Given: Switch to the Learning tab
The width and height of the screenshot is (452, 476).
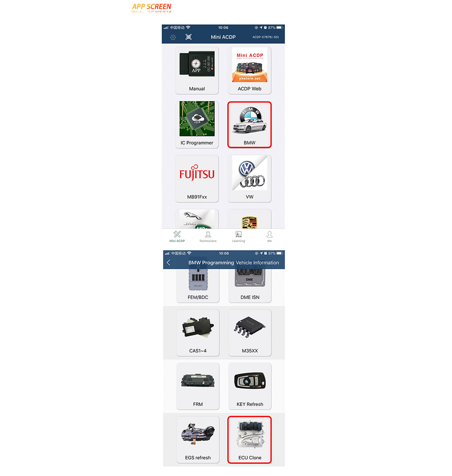Looking at the screenshot, I should (x=239, y=237).
